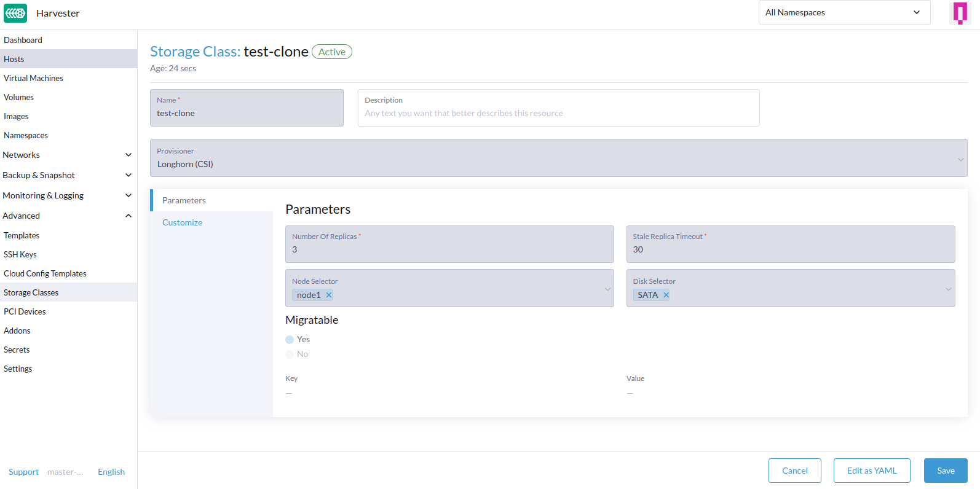The width and height of the screenshot is (980, 489).
Task: Open Templates under Advanced
Action: pyautogui.click(x=68, y=235)
